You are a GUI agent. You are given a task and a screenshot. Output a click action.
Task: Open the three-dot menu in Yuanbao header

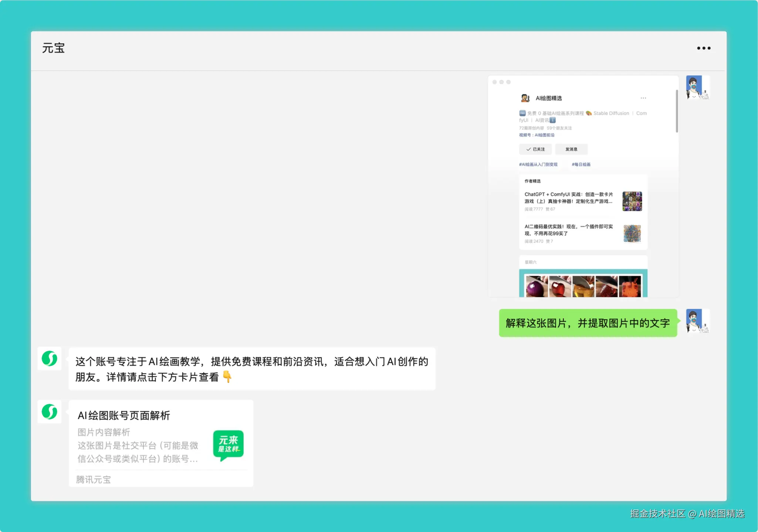703,48
